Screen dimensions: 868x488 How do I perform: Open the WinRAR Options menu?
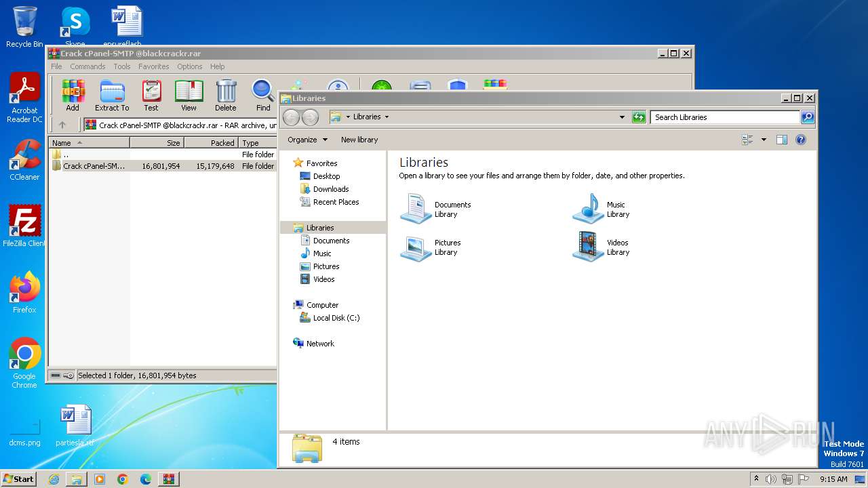(190, 66)
